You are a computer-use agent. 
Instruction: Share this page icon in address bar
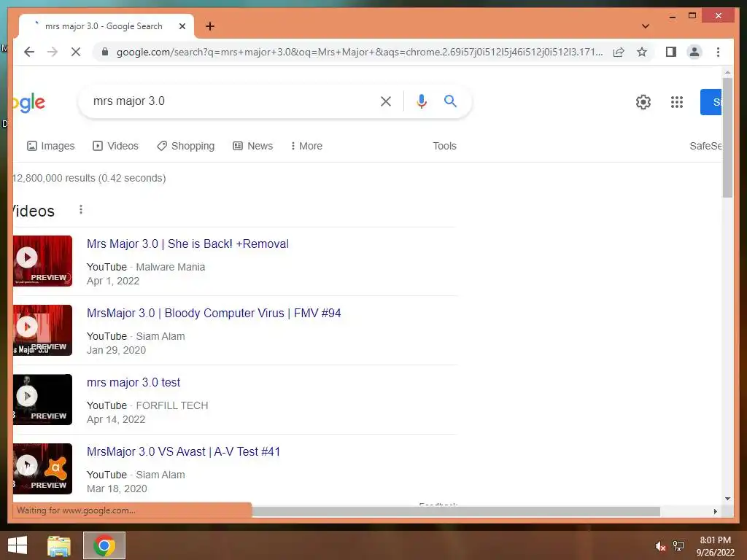point(619,52)
